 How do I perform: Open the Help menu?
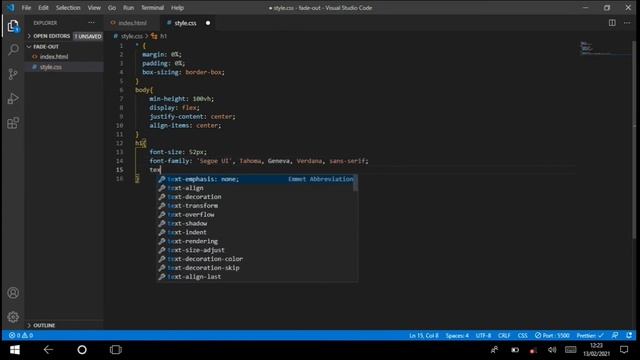(177, 8)
